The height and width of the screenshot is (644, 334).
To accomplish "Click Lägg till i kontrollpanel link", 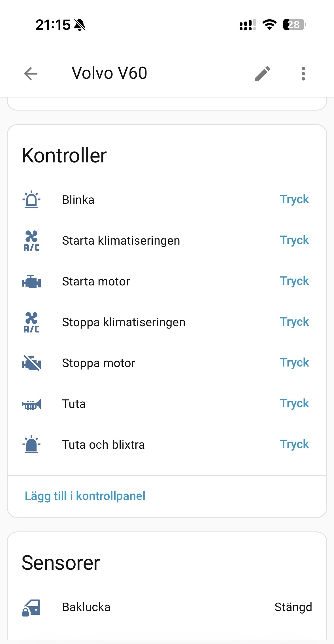I will (85, 496).
